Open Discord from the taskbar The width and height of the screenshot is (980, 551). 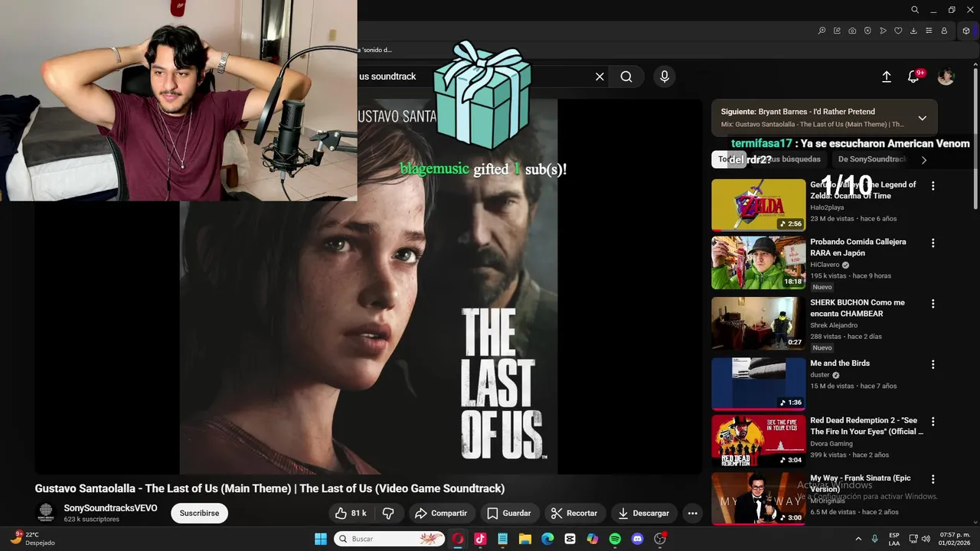[x=637, y=539]
